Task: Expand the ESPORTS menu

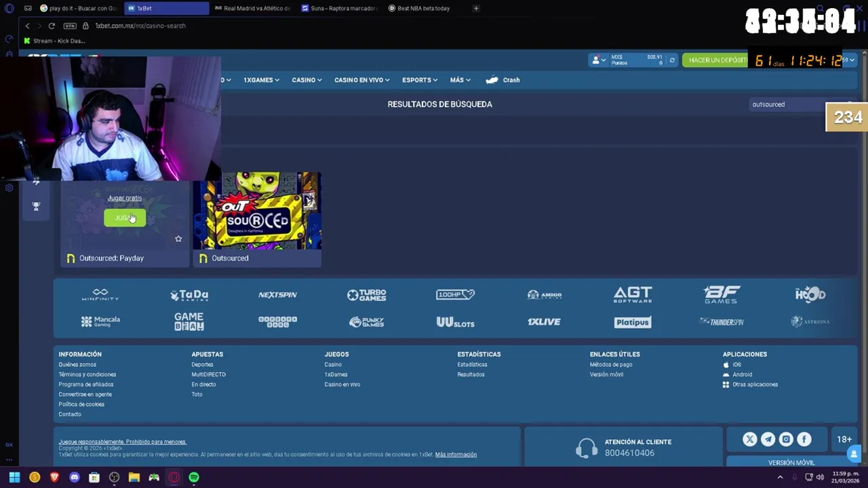Action: tap(419, 80)
